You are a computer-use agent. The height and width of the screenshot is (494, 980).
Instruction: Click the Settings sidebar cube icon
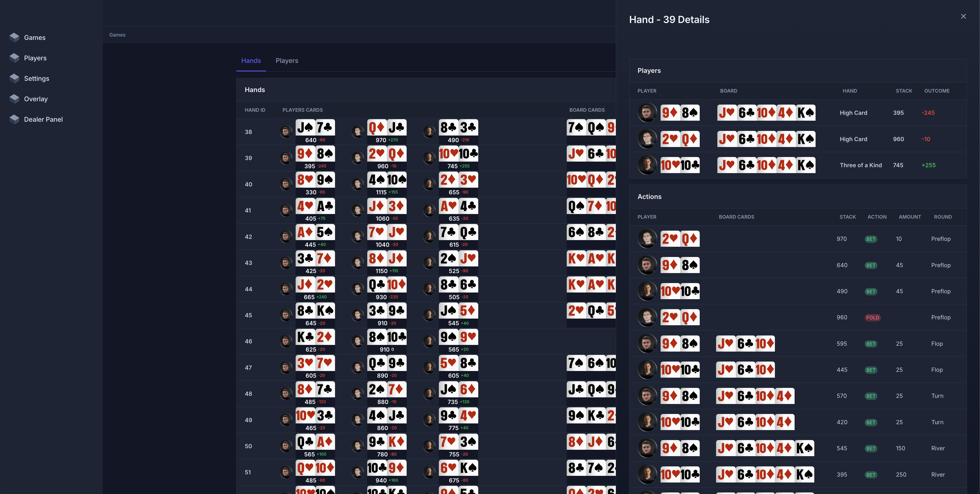[x=15, y=78]
